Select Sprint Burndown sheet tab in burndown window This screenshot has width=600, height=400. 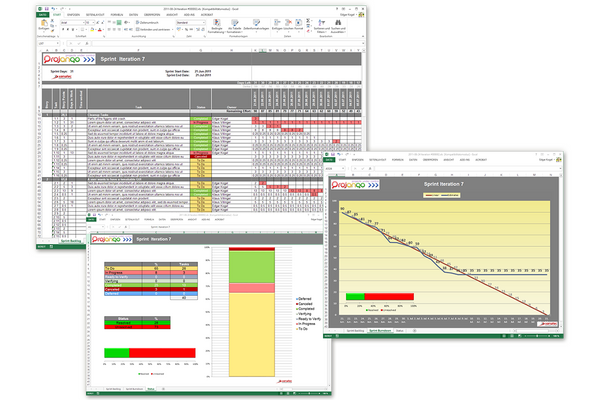coord(380,331)
